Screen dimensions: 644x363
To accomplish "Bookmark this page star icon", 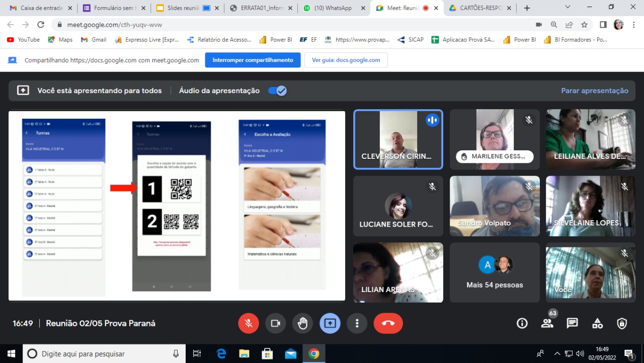I will 584,25.
